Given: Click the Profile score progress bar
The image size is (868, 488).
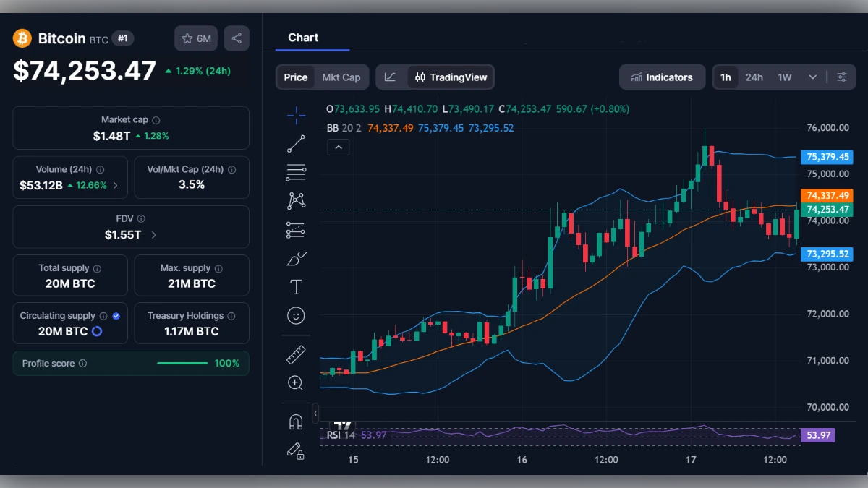Looking at the screenshot, I should pyautogui.click(x=182, y=363).
